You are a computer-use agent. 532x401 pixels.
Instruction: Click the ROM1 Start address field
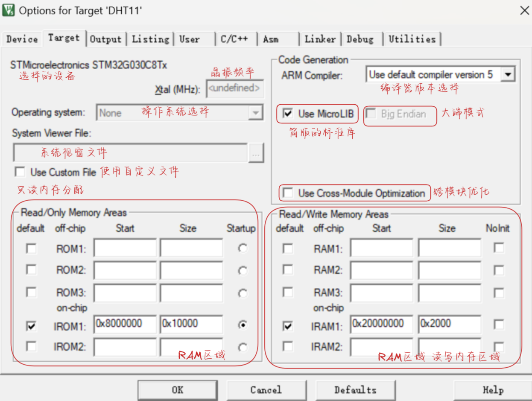(125, 248)
